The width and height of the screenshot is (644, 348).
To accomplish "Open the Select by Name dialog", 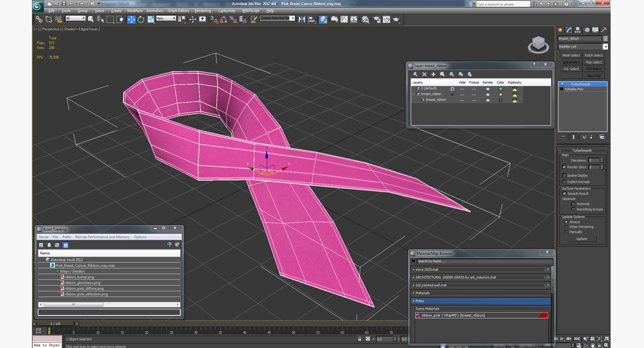I will coord(100,19).
